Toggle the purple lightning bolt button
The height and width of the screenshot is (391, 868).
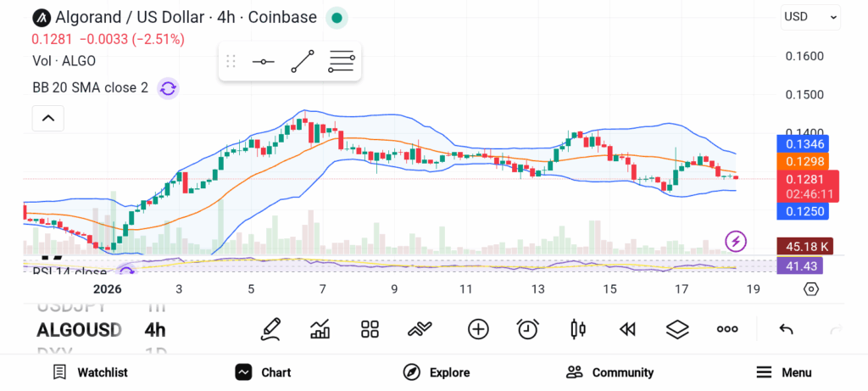pos(736,242)
